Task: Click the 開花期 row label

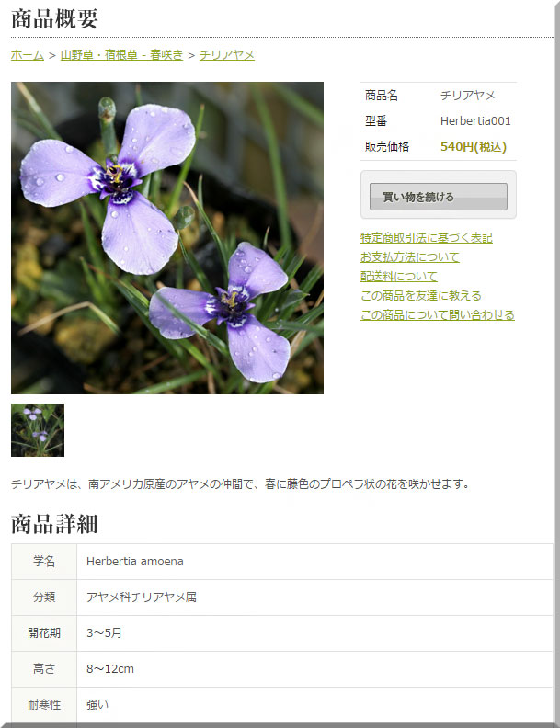Action: pyautogui.click(x=44, y=632)
